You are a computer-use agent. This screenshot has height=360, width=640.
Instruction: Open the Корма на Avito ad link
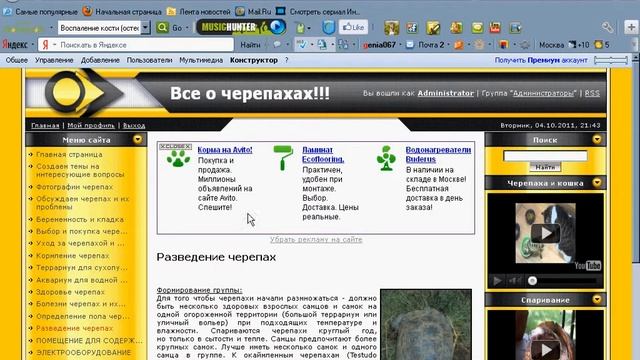(x=225, y=150)
